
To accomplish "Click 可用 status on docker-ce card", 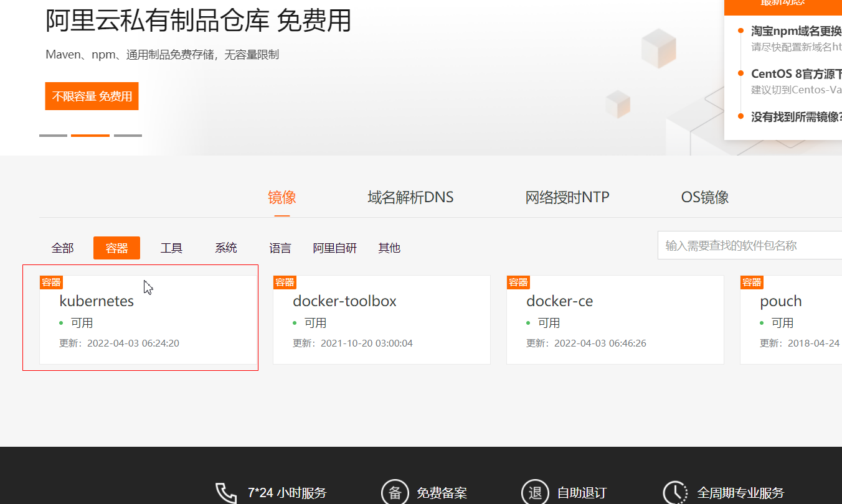I will click(x=549, y=323).
